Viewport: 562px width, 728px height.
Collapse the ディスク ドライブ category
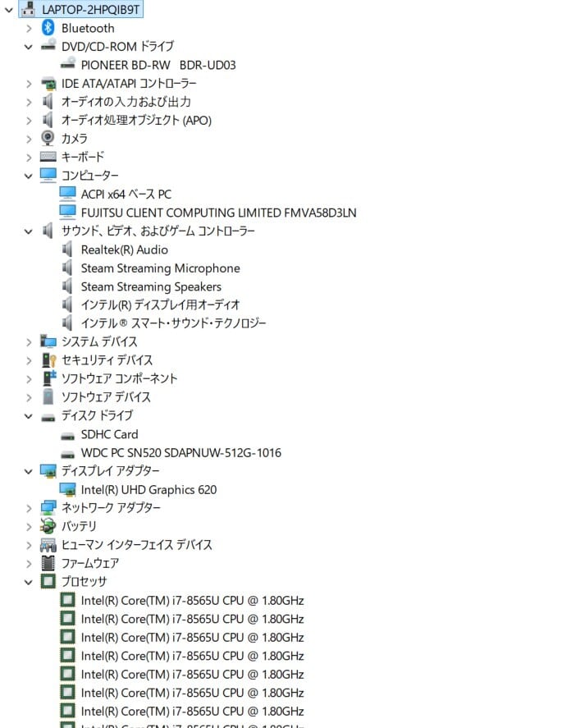pos(29,416)
